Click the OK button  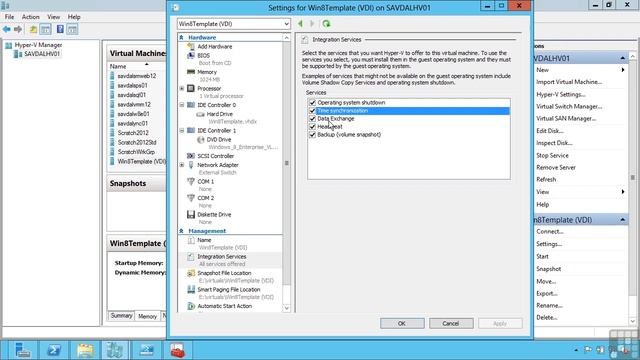402,323
